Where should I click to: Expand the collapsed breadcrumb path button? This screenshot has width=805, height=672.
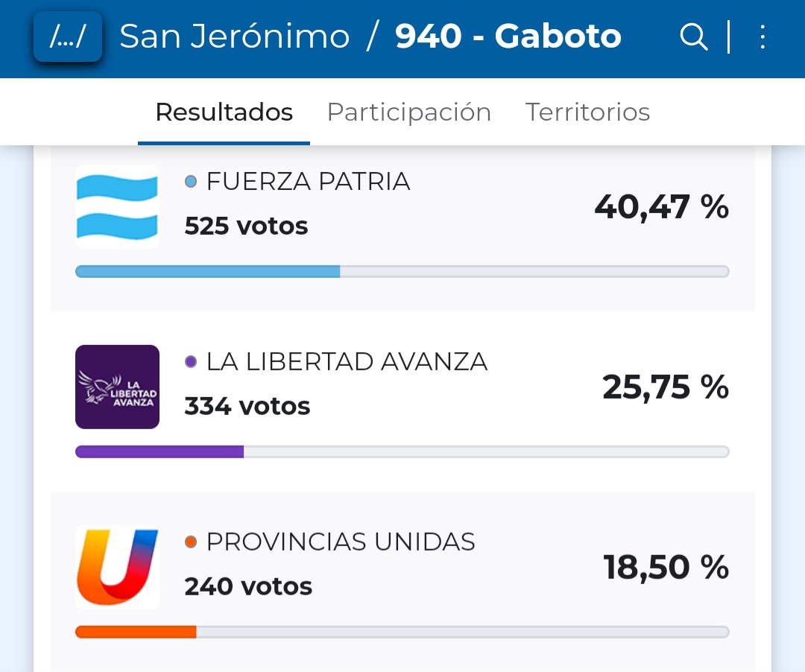click(x=67, y=37)
